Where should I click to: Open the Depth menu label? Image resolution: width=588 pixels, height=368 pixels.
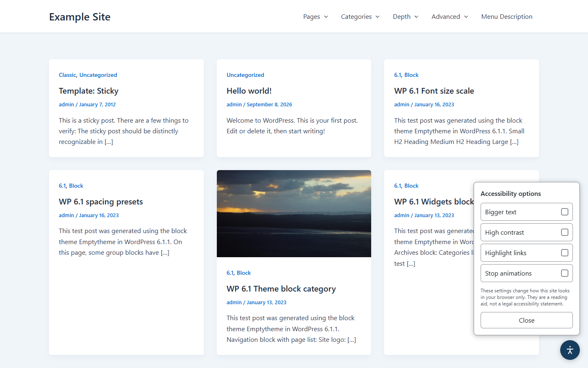(x=402, y=17)
